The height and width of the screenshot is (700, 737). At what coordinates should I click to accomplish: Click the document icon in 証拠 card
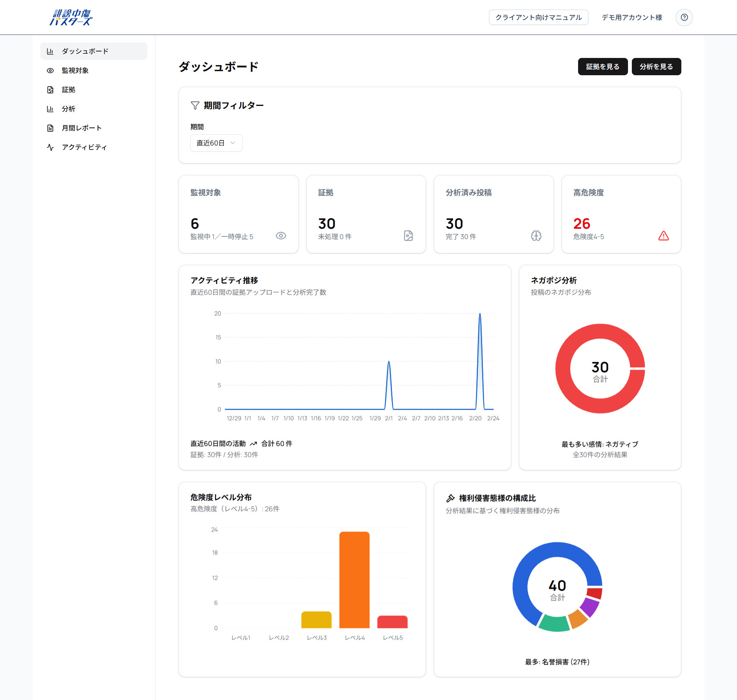point(408,236)
